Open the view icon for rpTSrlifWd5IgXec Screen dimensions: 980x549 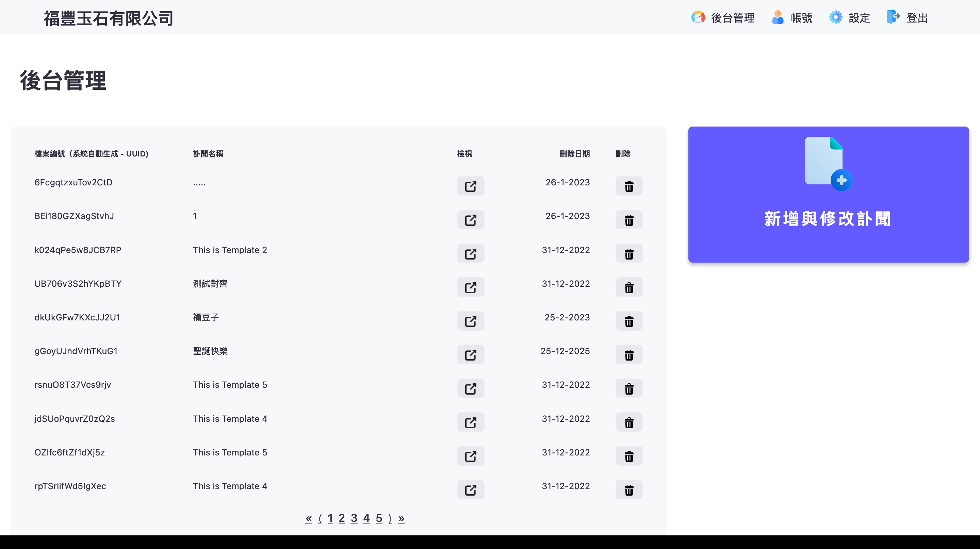click(471, 490)
